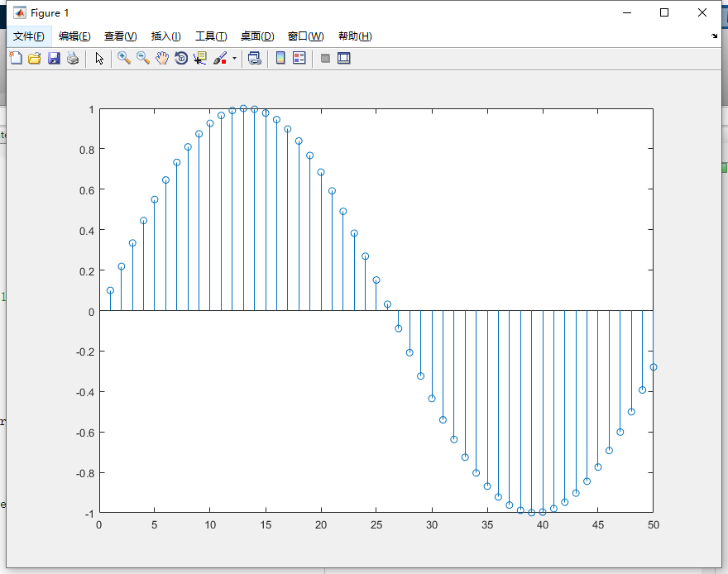Image resolution: width=728 pixels, height=574 pixels.
Task: Click the y-axis tick label 0.4
Action: tap(87, 231)
